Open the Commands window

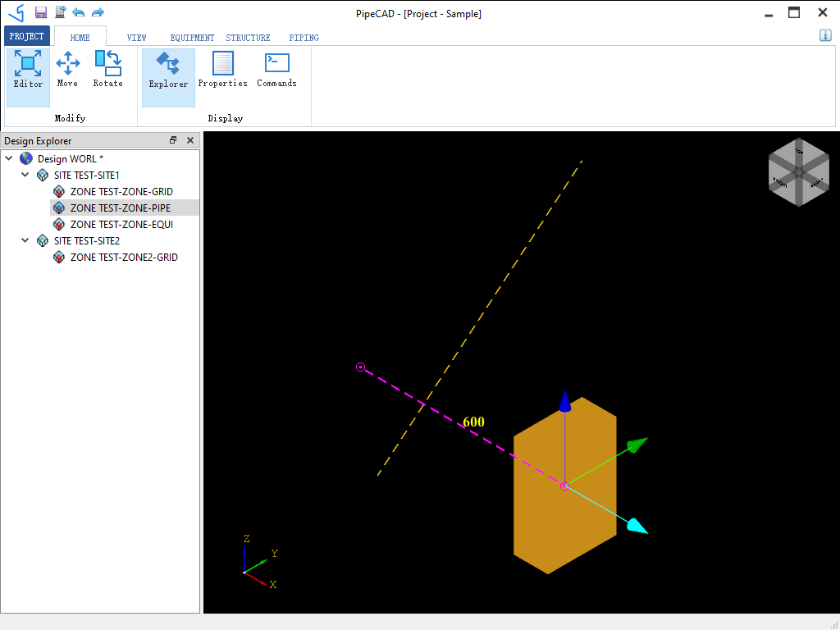(x=276, y=70)
